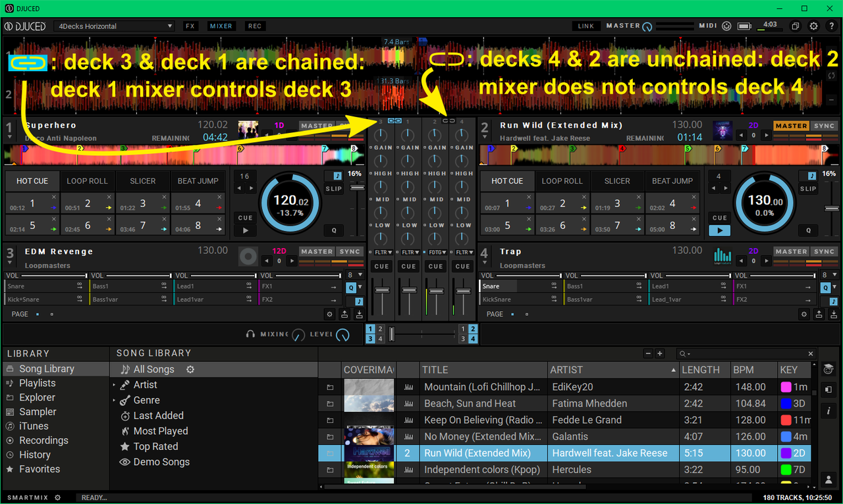Click the battery status icon
Viewport: 843px width, 504px height.
[745, 26]
